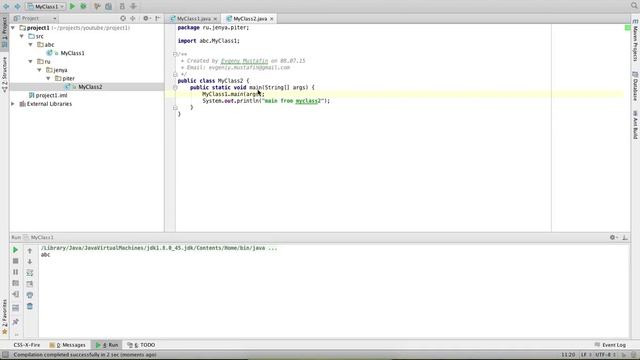Close the MyClass2.java tab
This screenshot has height=360, width=640.
(271, 19)
